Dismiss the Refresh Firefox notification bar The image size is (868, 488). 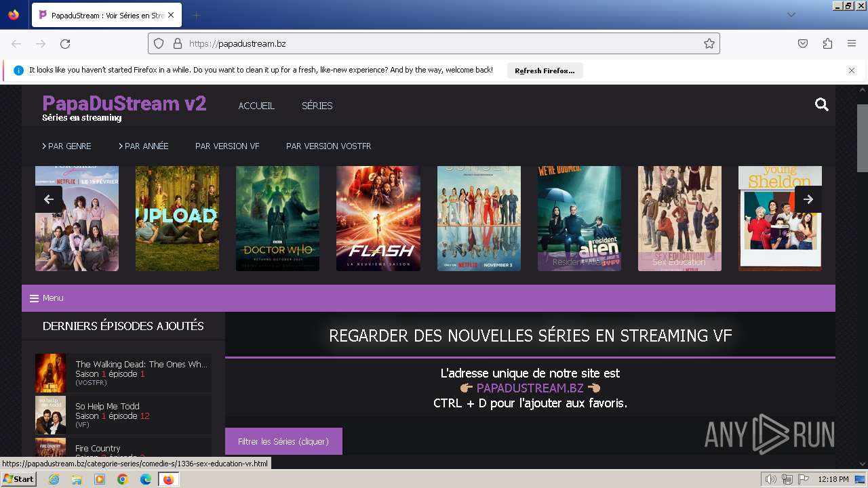(x=852, y=70)
